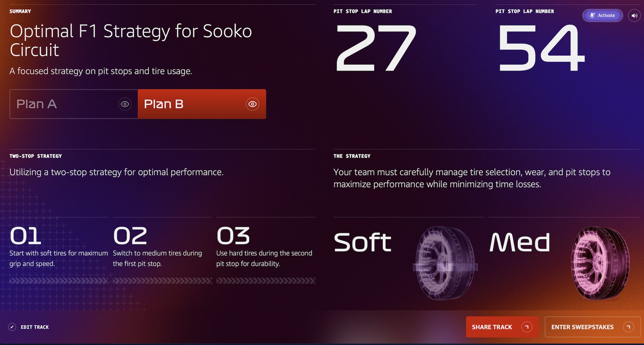Screen dimensions: 644x345
Task: Click the step 02 progress bar
Action: tap(162, 281)
